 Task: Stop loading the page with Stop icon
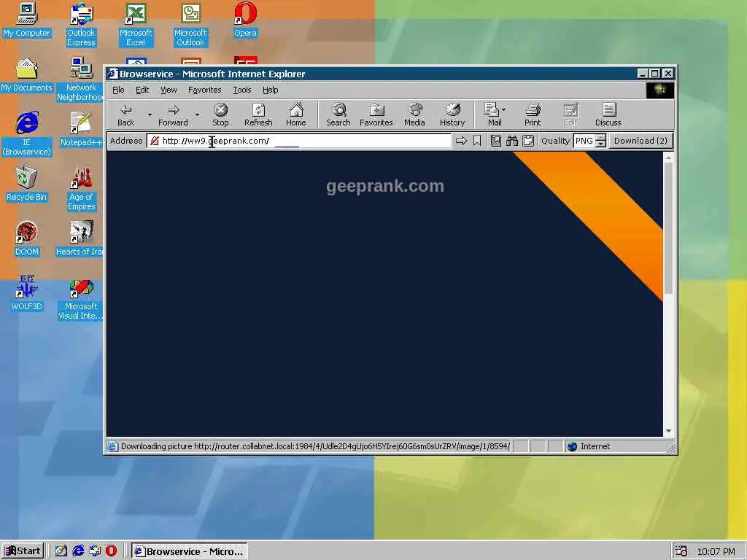(220, 115)
